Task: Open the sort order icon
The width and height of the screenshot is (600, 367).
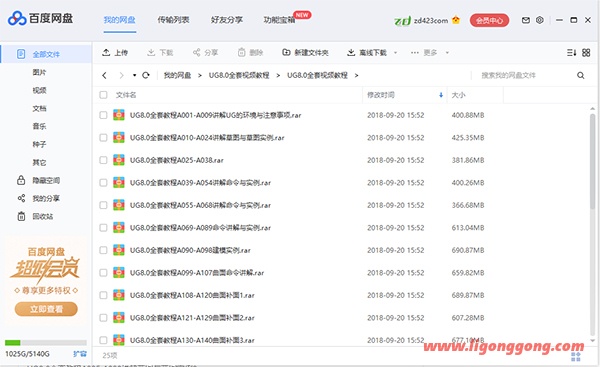Action: point(571,52)
